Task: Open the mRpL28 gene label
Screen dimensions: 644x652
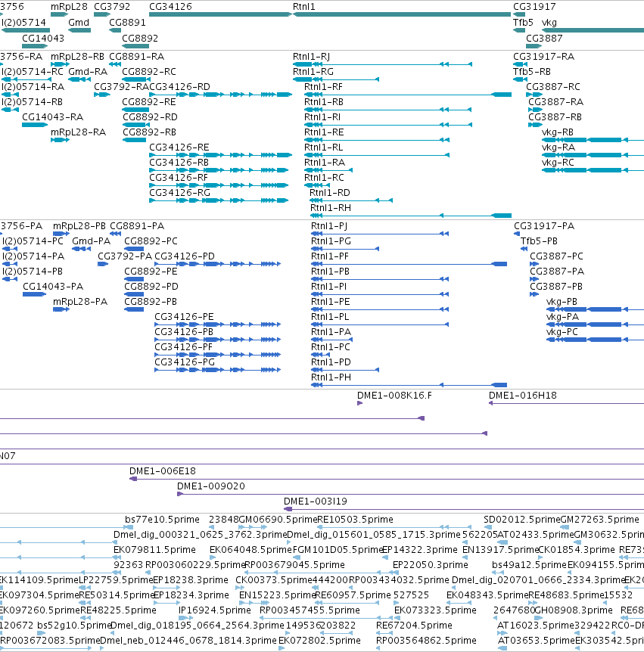Action: [x=69, y=7]
